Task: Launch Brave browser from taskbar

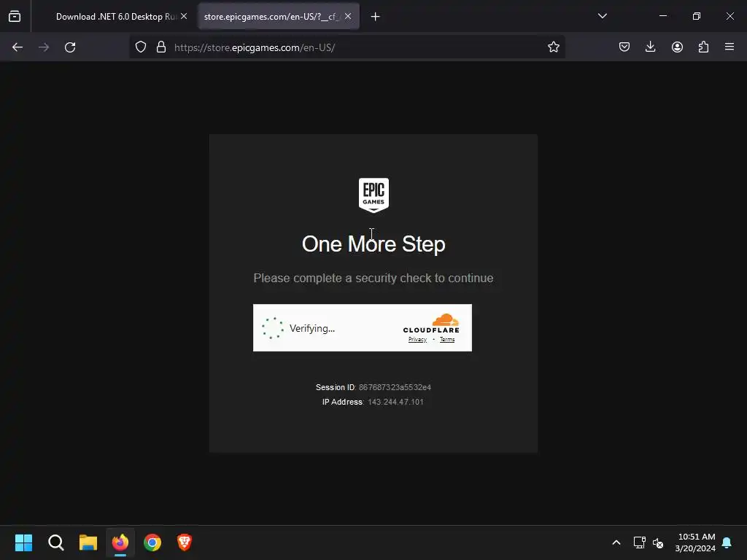Action: (x=185, y=542)
